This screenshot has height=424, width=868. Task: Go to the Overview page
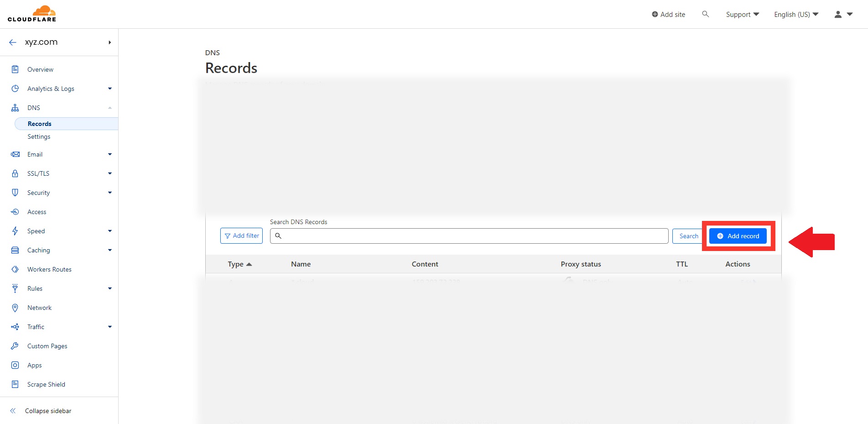(40, 69)
